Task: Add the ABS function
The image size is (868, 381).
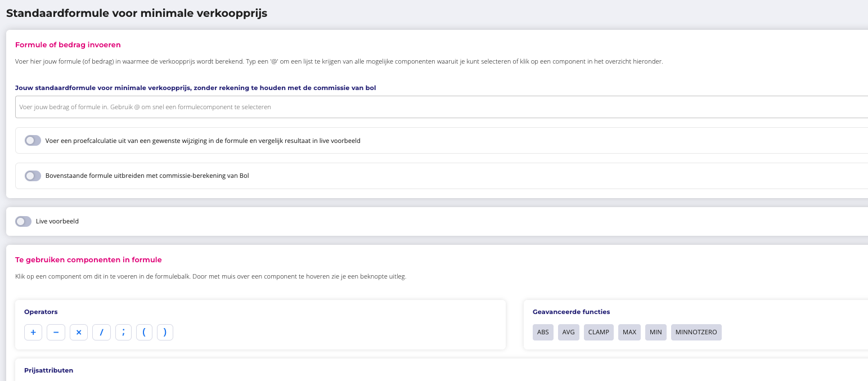Action: (x=543, y=332)
